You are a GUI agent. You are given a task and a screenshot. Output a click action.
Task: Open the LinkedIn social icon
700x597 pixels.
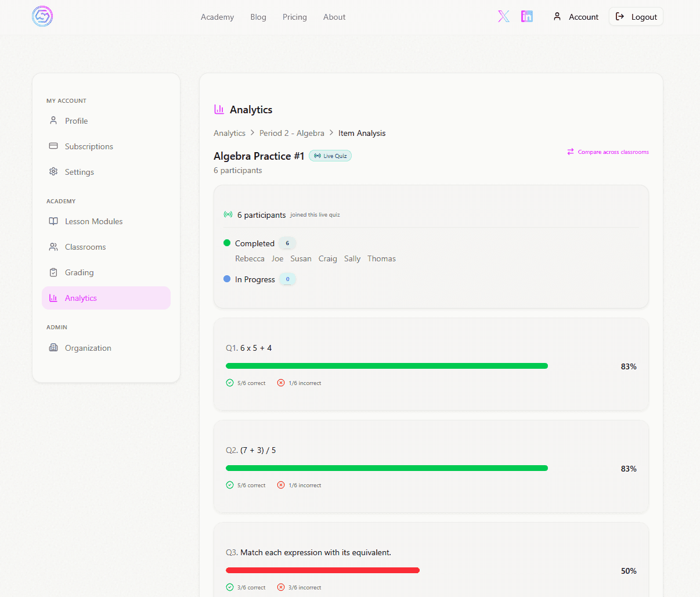[527, 16]
